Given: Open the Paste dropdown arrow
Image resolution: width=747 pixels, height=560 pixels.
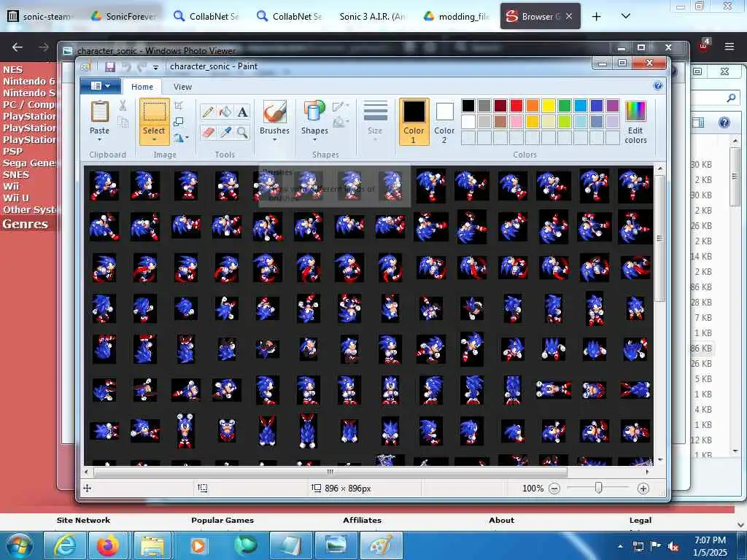Looking at the screenshot, I should point(99,140).
